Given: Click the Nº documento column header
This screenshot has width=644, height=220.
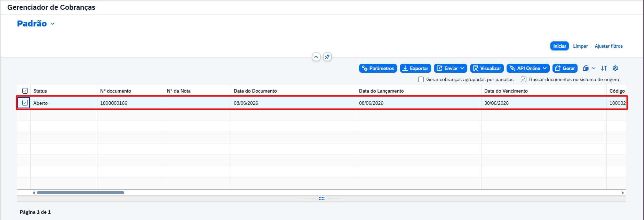Looking at the screenshot, I should pyautogui.click(x=130, y=91).
